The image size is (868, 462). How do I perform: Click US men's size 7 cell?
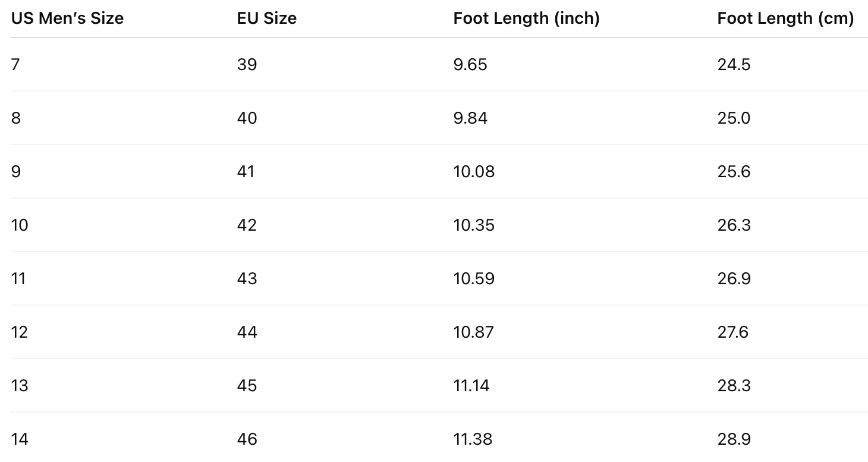(15, 64)
